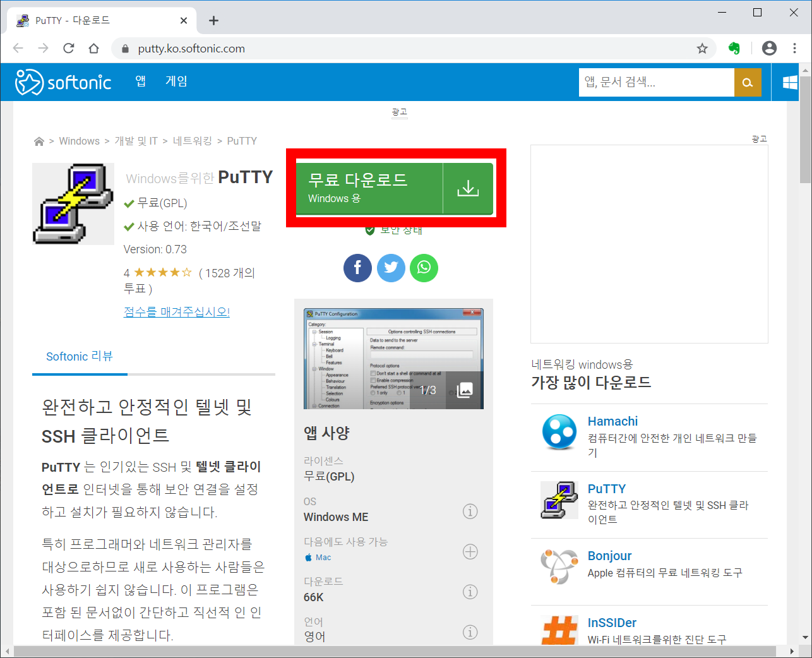
Task: View site security lock info
Action: pyautogui.click(x=125, y=49)
